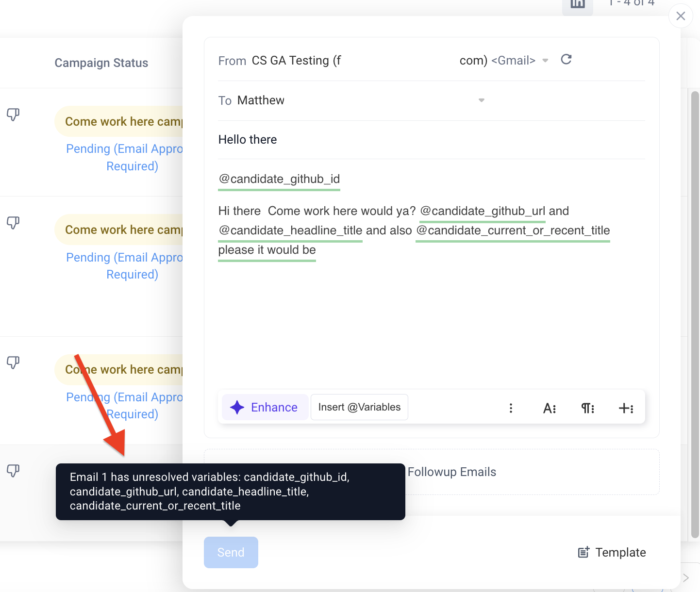Screen dimensions: 700x592
Task: Click thumbs-down icon in second campaign row
Action: (13, 223)
